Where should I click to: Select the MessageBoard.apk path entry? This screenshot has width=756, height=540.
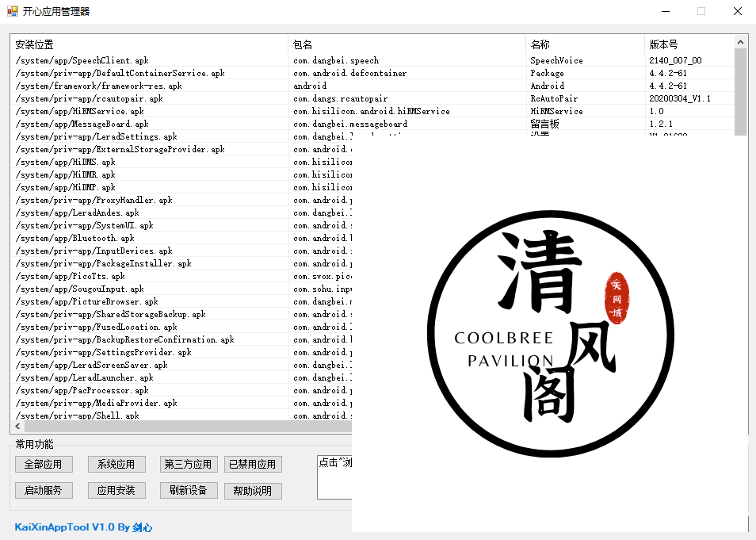[x=82, y=124]
